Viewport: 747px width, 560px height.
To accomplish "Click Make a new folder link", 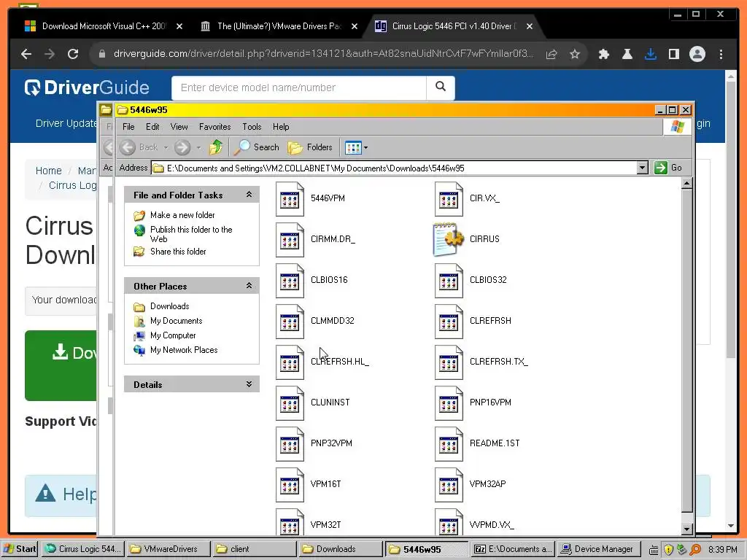I will (x=182, y=215).
